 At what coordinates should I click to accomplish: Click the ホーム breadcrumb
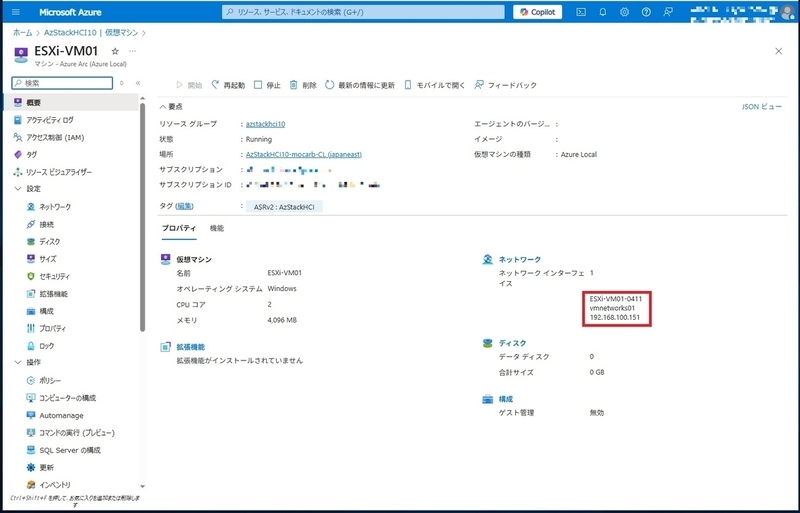pos(22,33)
